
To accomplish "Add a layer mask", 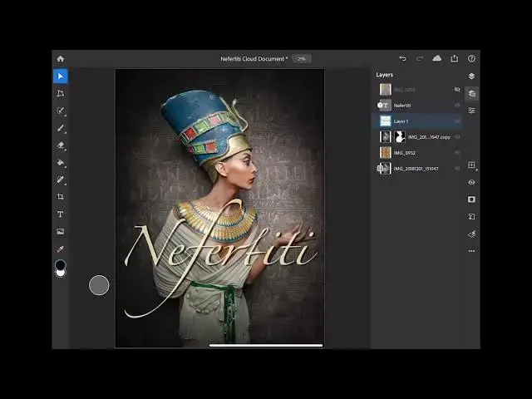I will point(471,199).
